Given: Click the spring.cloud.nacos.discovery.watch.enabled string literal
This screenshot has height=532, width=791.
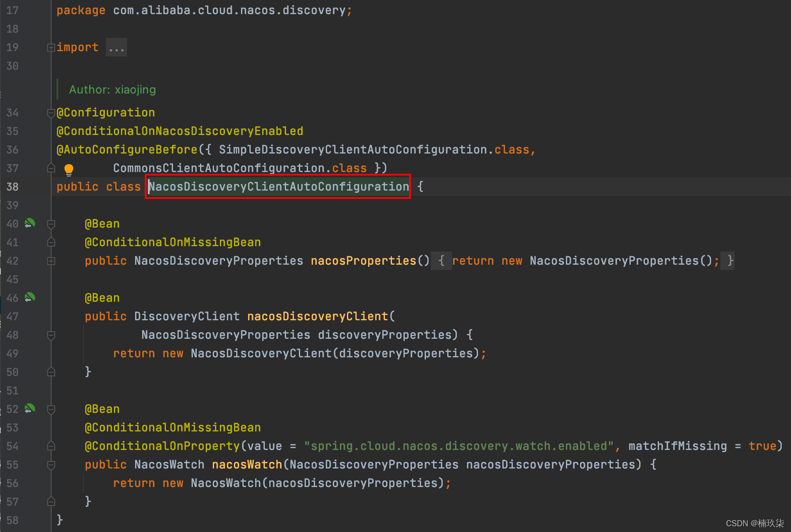Looking at the screenshot, I should pos(459,446).
